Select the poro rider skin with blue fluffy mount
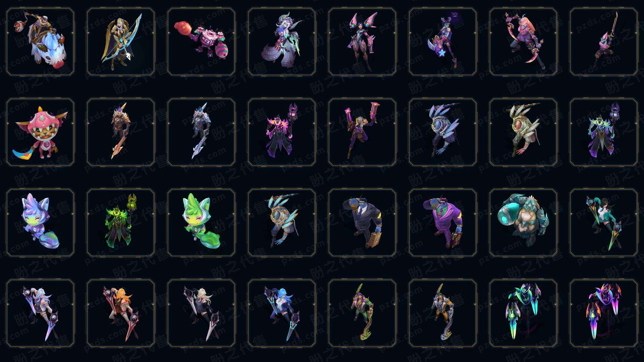This screenshot has width=644, height=362. (x=40, y=42)
